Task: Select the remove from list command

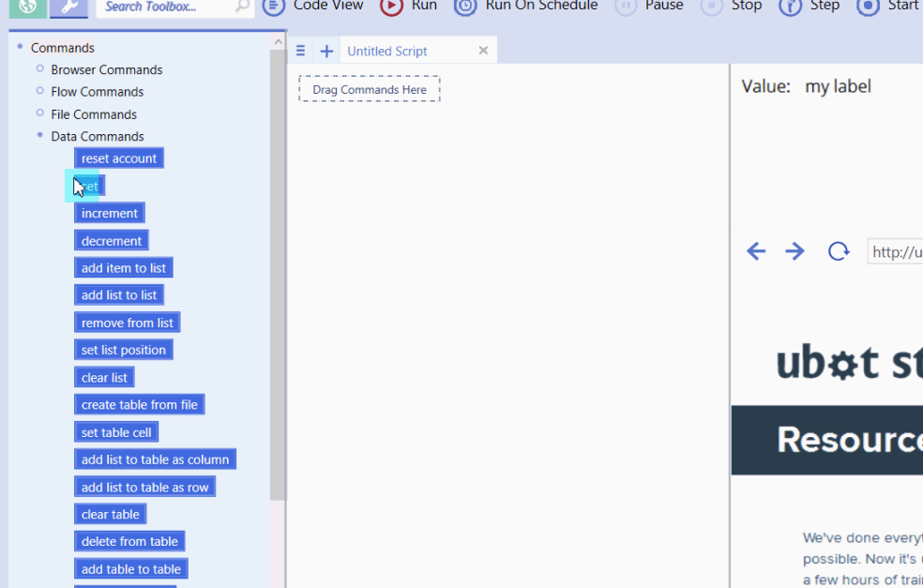Action: (128, 323)
